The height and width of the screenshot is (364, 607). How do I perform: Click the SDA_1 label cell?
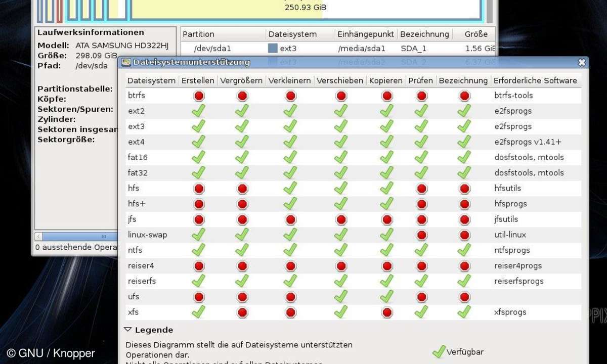[414, 49]
